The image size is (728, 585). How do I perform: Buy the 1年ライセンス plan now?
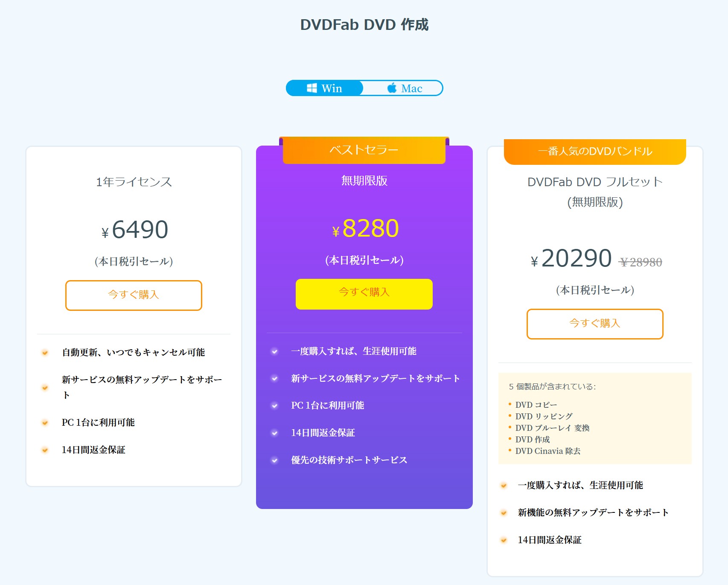pyautogui.click(x=134, y=295)
